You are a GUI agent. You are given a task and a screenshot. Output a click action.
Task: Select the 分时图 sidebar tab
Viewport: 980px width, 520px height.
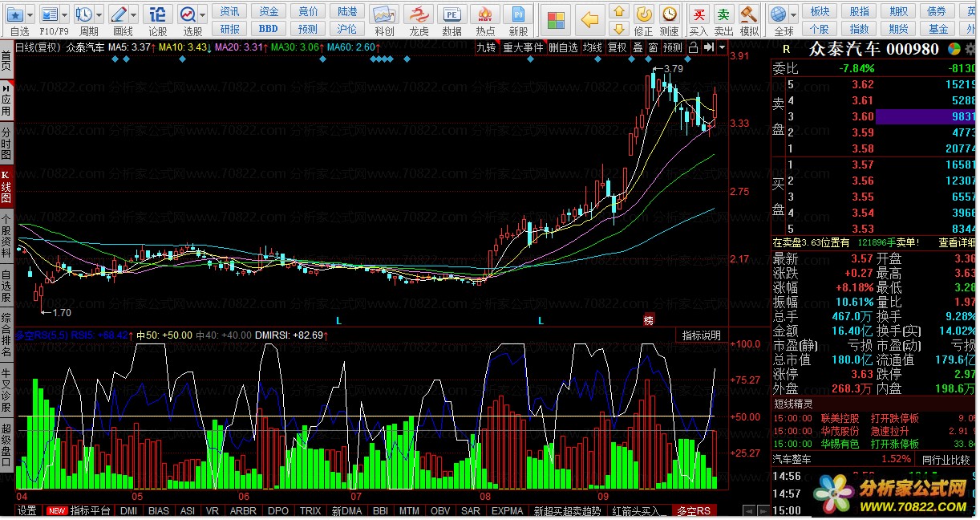pyautogui.click(x=6, y=143)
